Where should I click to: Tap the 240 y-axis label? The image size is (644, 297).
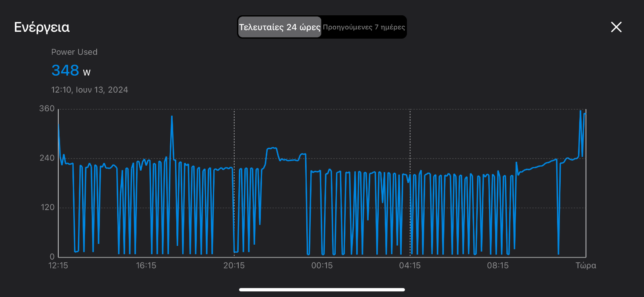tap(47, 158)
